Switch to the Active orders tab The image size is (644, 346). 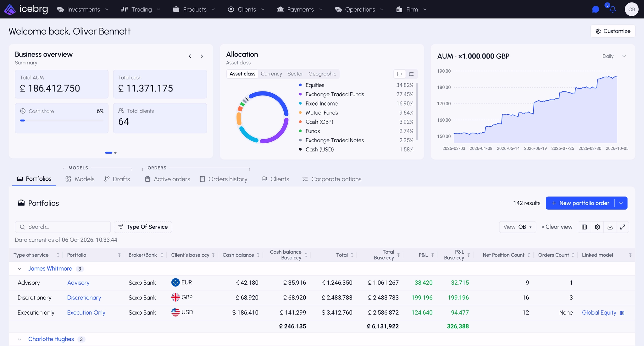point(168,179)
